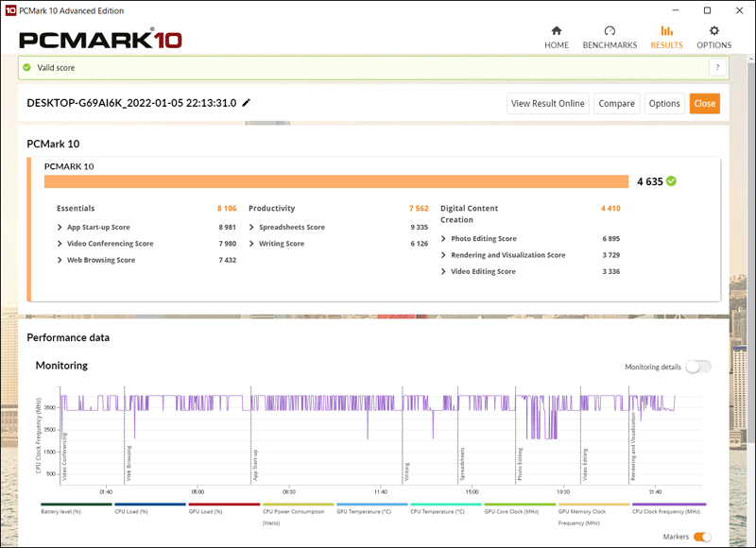756x548 pixels.
Task: Click the PCMARK 10 logo
Action: pos(100,39)
